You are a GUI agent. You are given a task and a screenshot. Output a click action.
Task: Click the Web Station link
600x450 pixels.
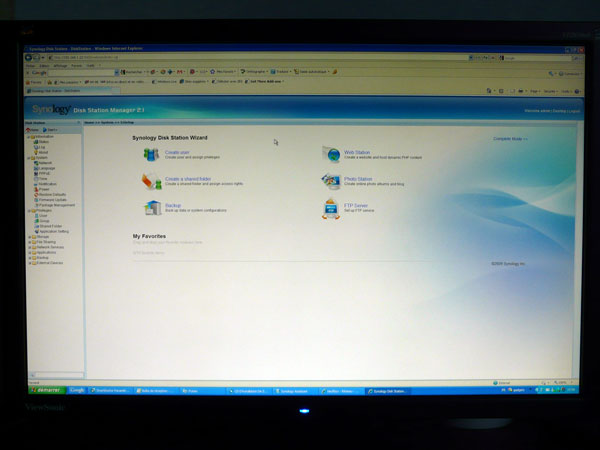coord(357,152)
